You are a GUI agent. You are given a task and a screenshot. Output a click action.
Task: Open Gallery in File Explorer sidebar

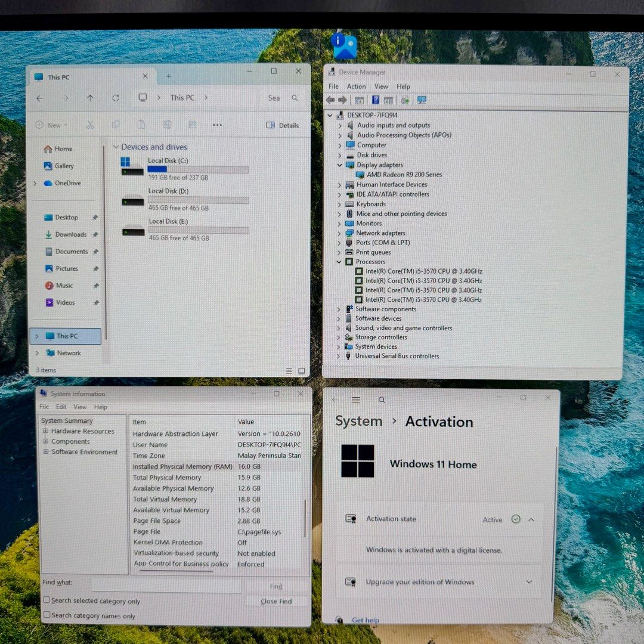pos(58,166)
